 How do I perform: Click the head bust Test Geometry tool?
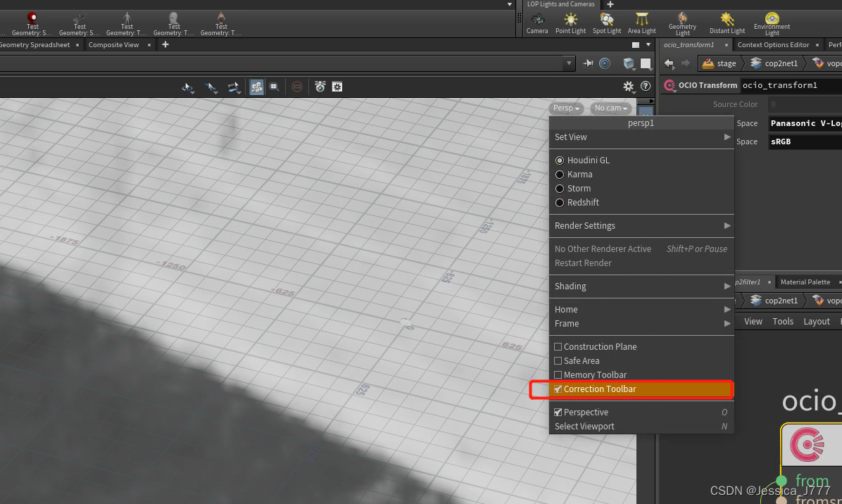(174, 25)
